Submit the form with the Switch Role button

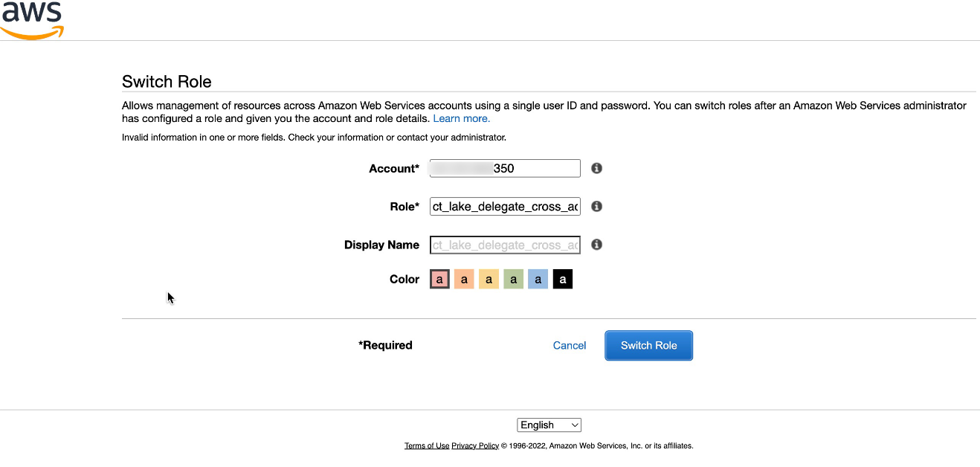(x=648, y=345)
